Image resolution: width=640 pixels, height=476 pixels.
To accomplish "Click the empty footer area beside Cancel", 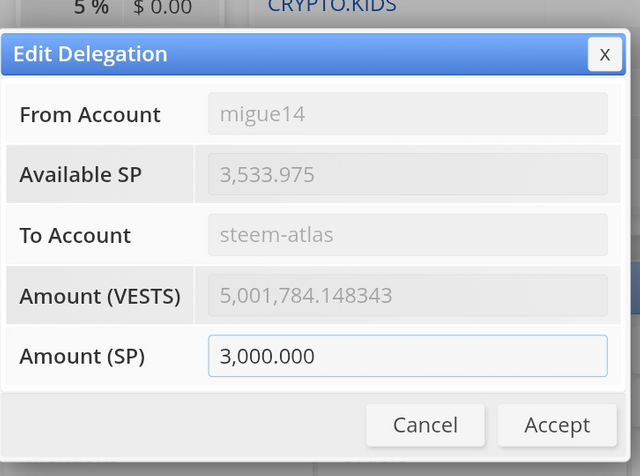I will click(x=184, y=425).
